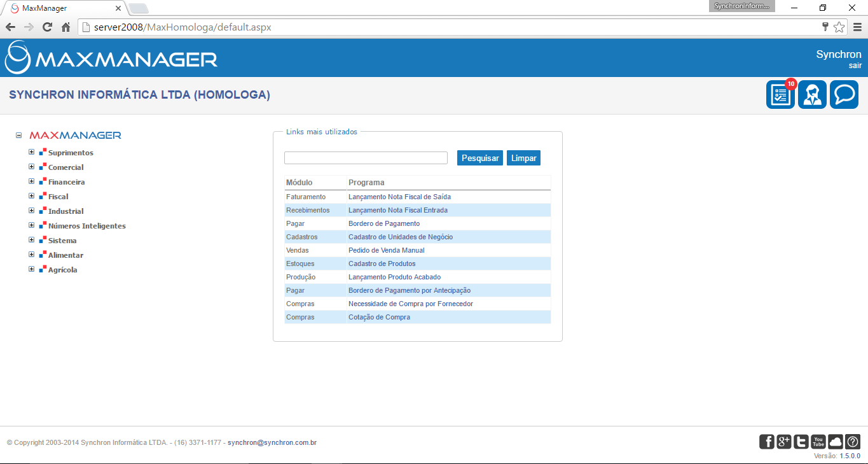Expand the Comercial tree node

point(32,167)
